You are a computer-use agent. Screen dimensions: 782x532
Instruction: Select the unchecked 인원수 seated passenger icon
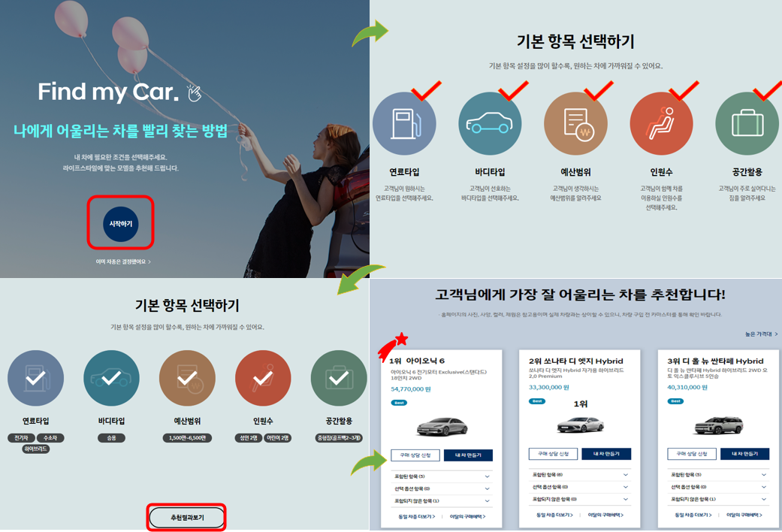661,124
